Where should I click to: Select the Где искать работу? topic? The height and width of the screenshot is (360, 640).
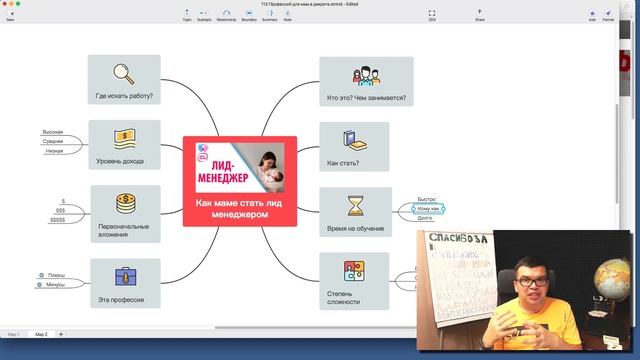tap(124, 80)
